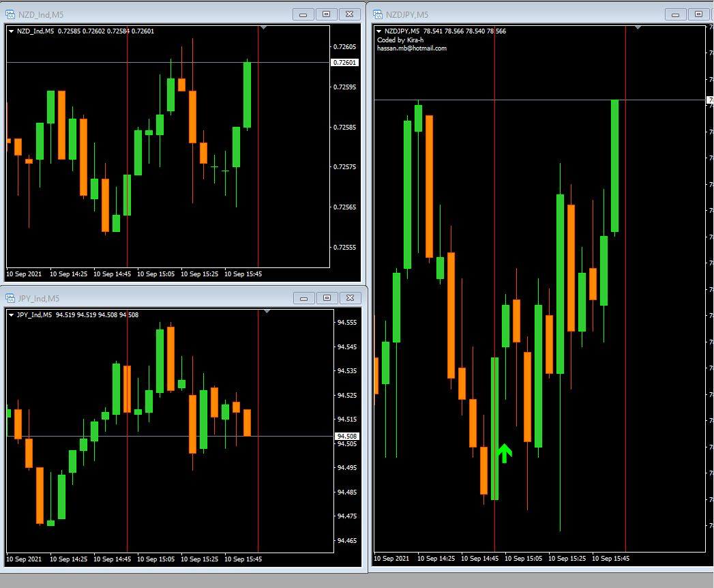Expand the triangle beside the JPY_Ind,M5 chart label

(12, 314)
